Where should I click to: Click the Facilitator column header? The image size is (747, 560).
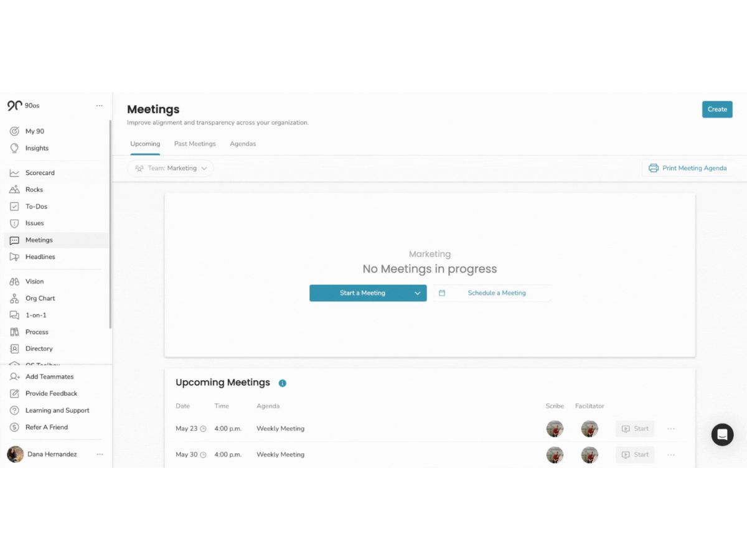[x=590, y=406]
